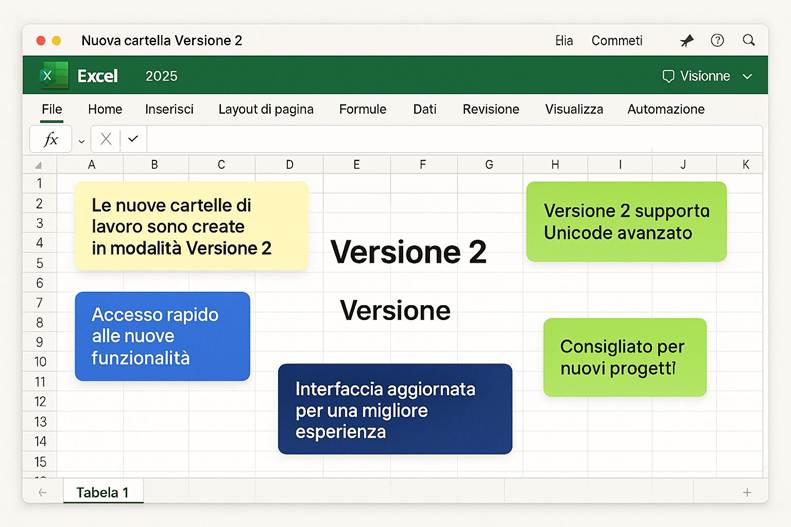The width and height of the screenshot is (791, 527).
Task: Cancel entry with the X icon
Action: pyautogui.click(x=106, y=139)
